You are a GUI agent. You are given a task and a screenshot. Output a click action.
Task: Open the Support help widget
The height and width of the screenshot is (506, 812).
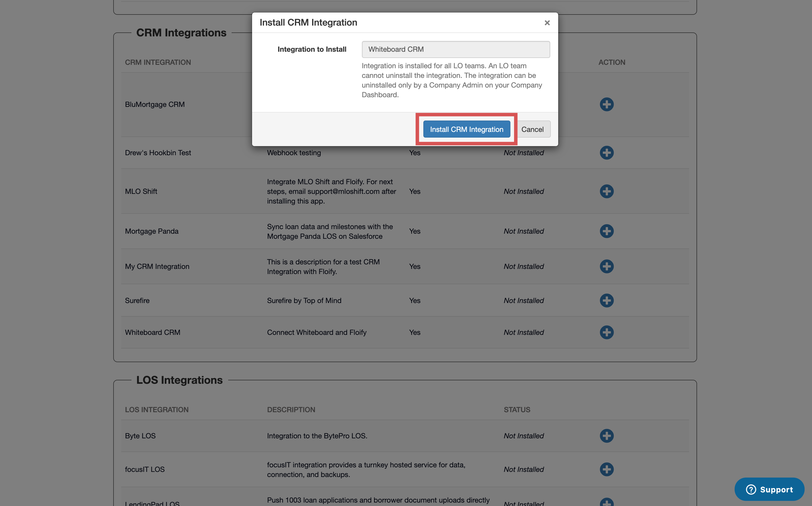(769, 489)
